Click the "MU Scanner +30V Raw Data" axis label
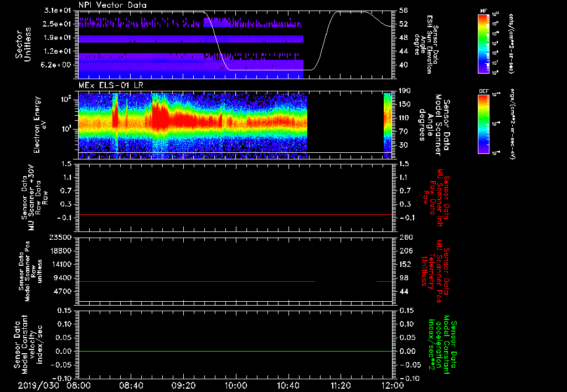This screenshot has width=567, height=392. tap(35, 199)
